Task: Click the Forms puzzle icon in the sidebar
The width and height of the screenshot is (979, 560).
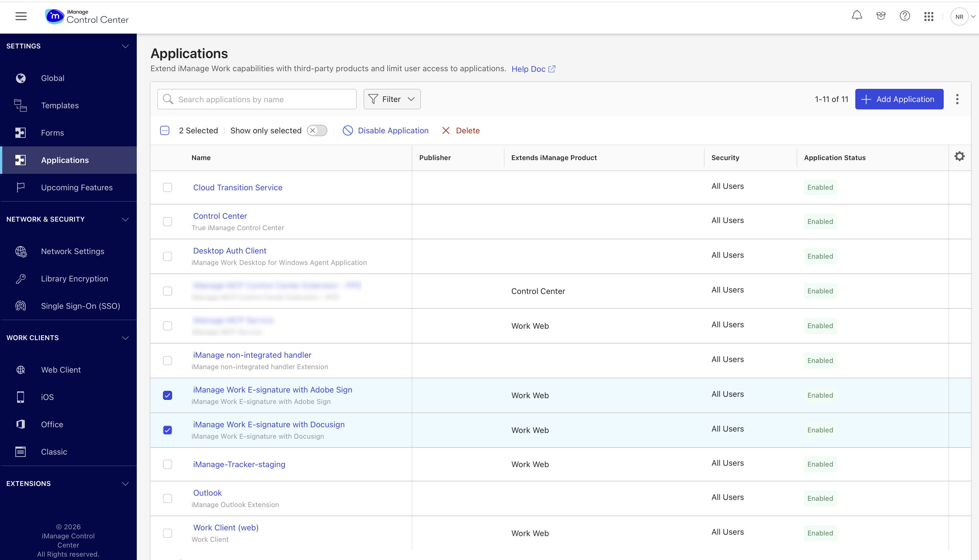Action: coord(21,133)
